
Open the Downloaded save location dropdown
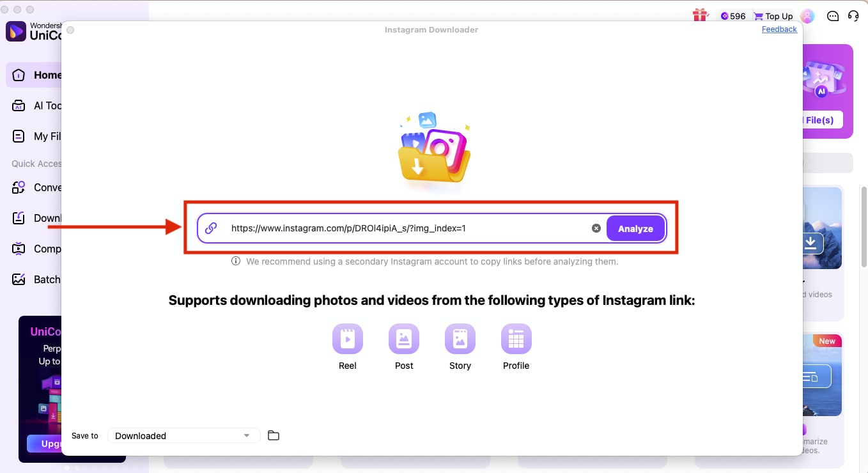[183, 435]
